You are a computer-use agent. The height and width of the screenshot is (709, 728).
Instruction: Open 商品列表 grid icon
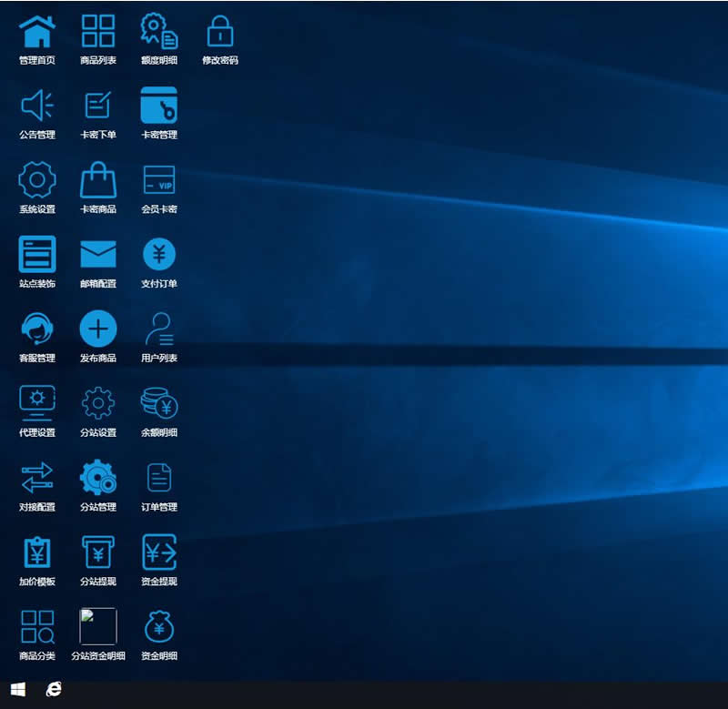pos(98,32)
